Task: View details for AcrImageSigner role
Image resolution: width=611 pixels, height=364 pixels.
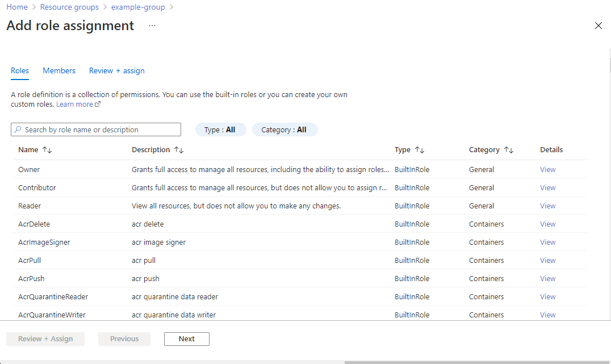Action: (547, 242)
